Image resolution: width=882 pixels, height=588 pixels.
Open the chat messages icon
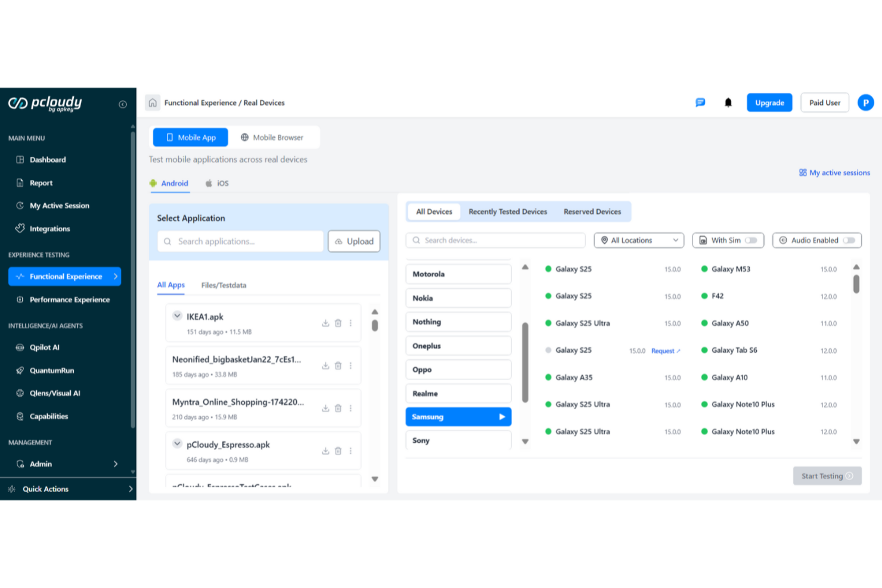coord(700,102)
